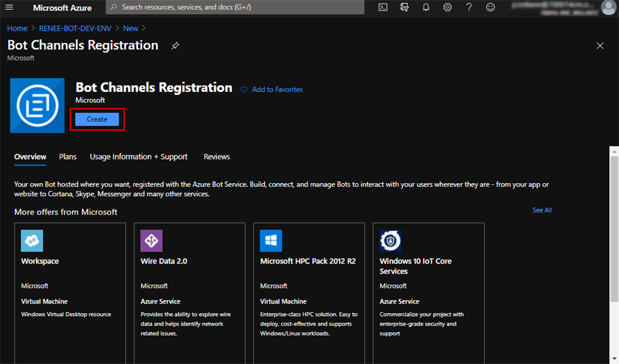Image resolution: width=619 pixels, height=364 pixels.
Task: Go to Home breadcrumb
Action: pos(17,29)
